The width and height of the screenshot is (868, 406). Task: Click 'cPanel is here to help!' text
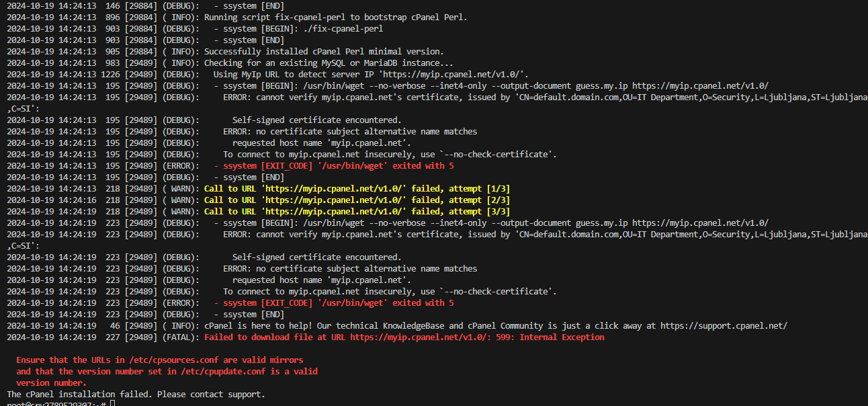pos(256,326)
